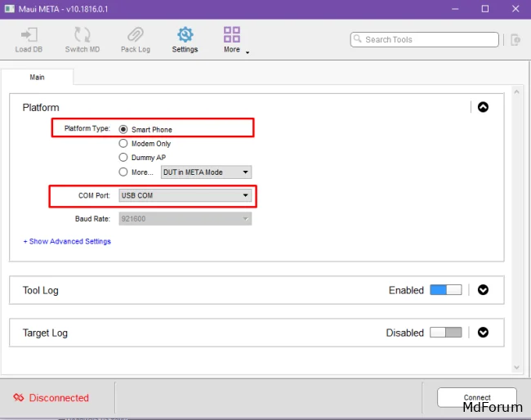Select the Smart Phone platform type
The image size is (531, 420).
tap(123, 129)
